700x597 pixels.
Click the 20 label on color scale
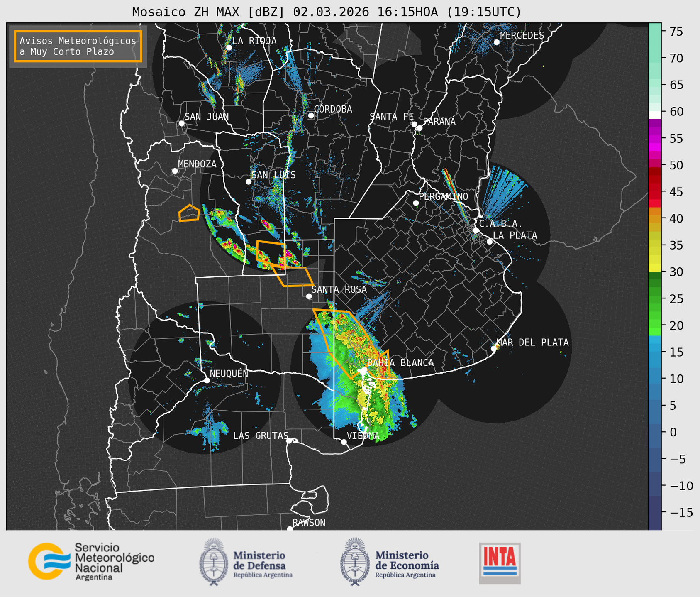[676, 325]
